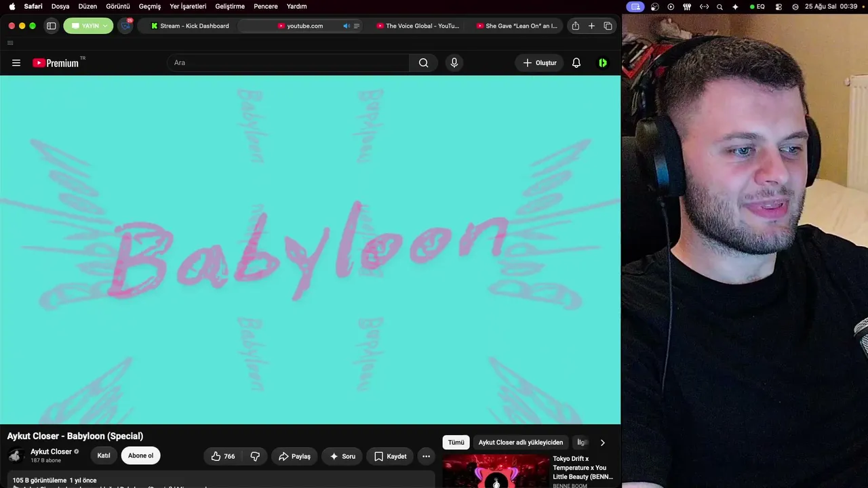Open the Pencere menu
868x488 pixels.
click(x=266, y=6)
